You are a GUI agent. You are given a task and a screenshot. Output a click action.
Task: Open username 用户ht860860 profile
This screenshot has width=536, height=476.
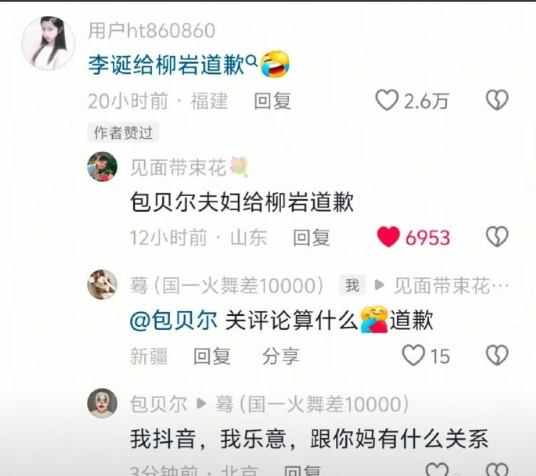point(152,31)
